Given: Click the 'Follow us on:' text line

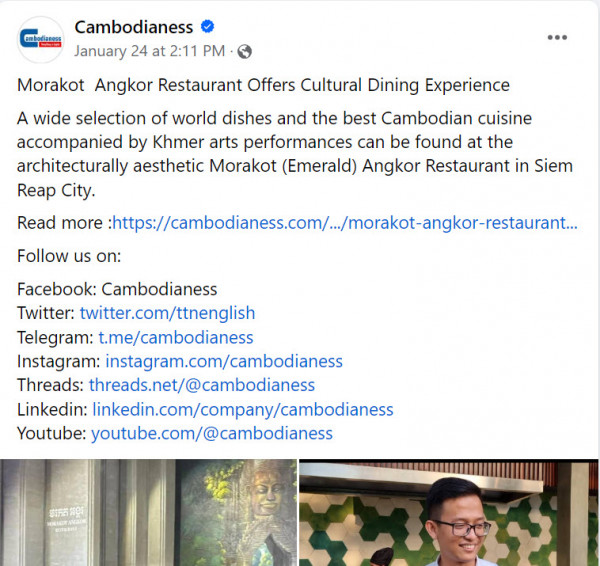Looking at the screenshot, I should point(69,256).
